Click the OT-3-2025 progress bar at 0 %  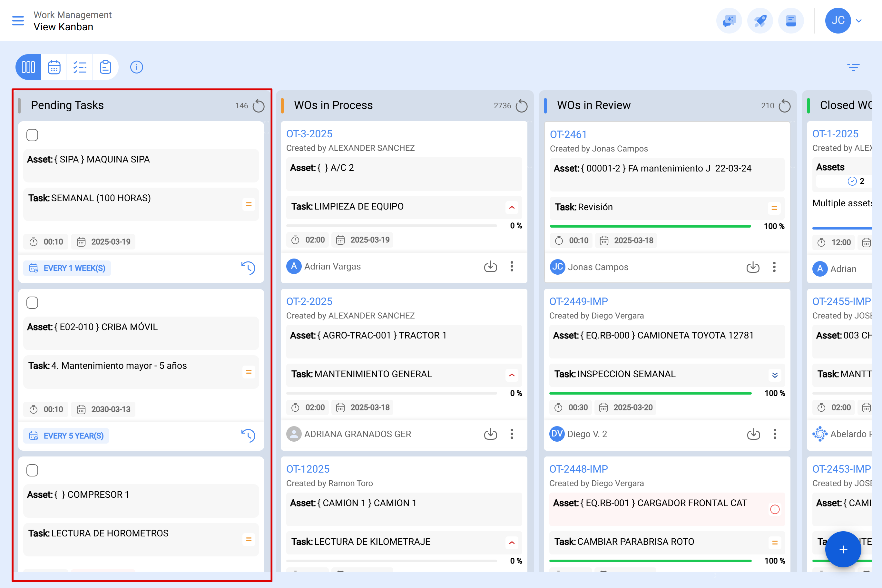pyautogui.click(x=391, y=226)
